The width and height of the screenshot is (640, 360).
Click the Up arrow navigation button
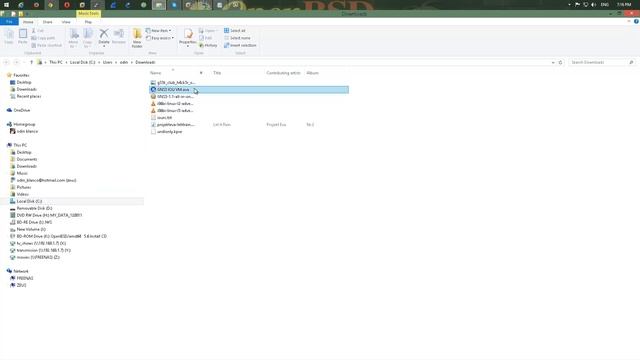(x=31, y=62)
